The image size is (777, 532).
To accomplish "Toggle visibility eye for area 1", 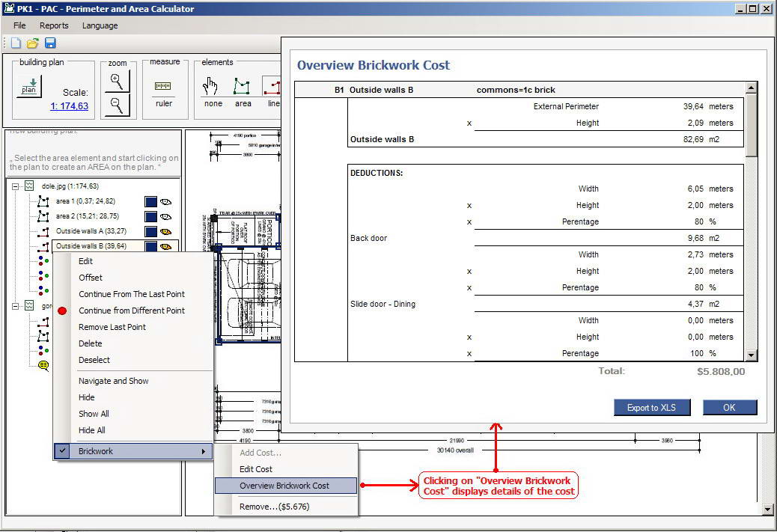I will click(x=165, y=201).
